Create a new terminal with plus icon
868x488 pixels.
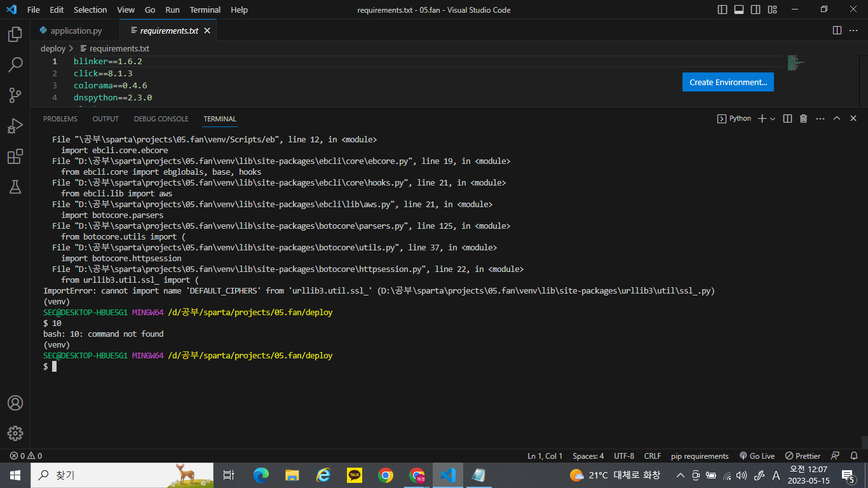(x=762, y=119)
